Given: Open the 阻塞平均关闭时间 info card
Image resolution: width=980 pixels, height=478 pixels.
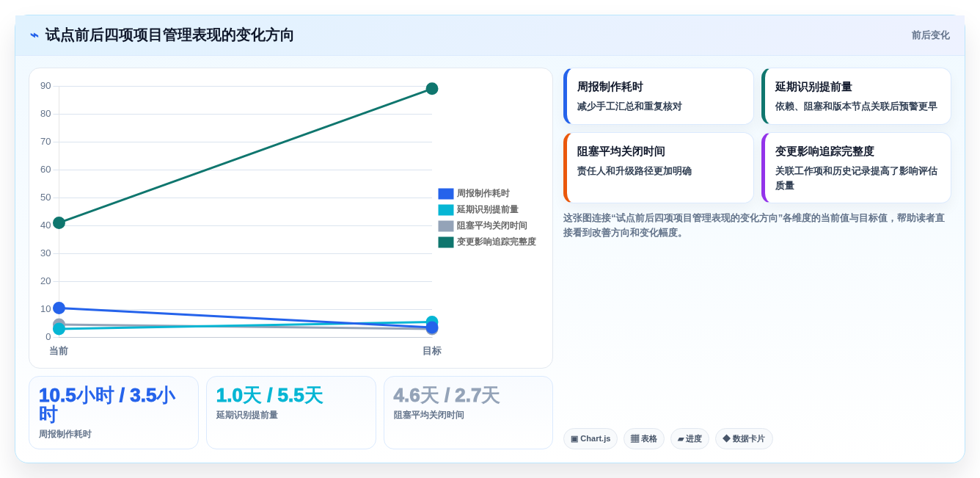Looking at the screenshot, I should coord(659,168).
